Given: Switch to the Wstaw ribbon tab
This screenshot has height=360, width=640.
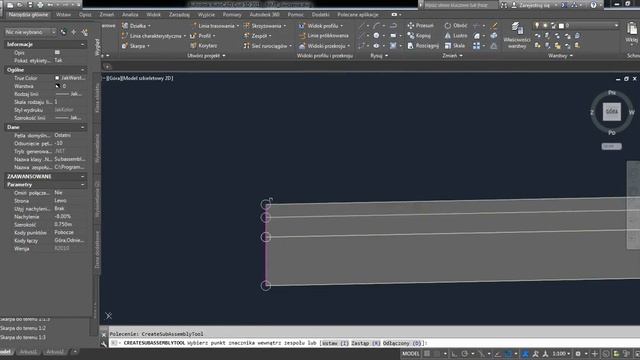Looking at the screenshot, I should 63,15.
